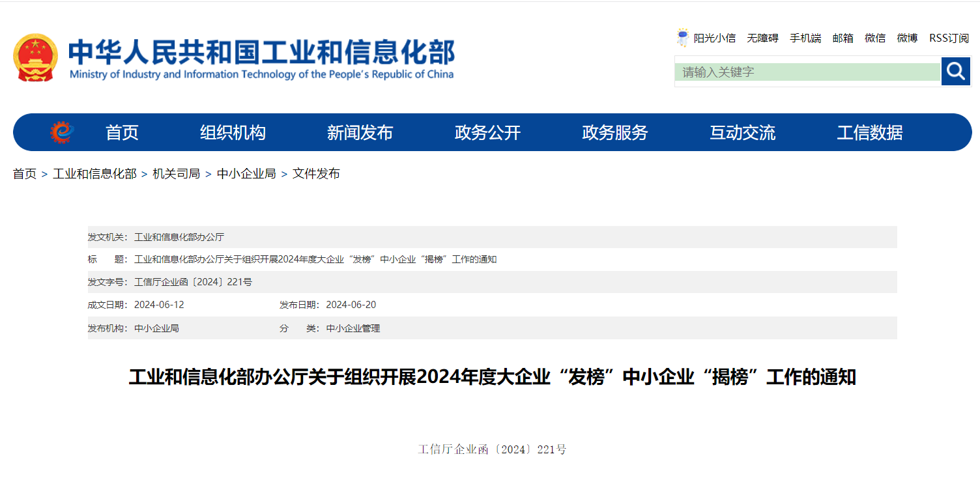The width and height of the screenshot is (980, 480).
Task: Click the search magnifier button
Action: click(x=956, y=71)
